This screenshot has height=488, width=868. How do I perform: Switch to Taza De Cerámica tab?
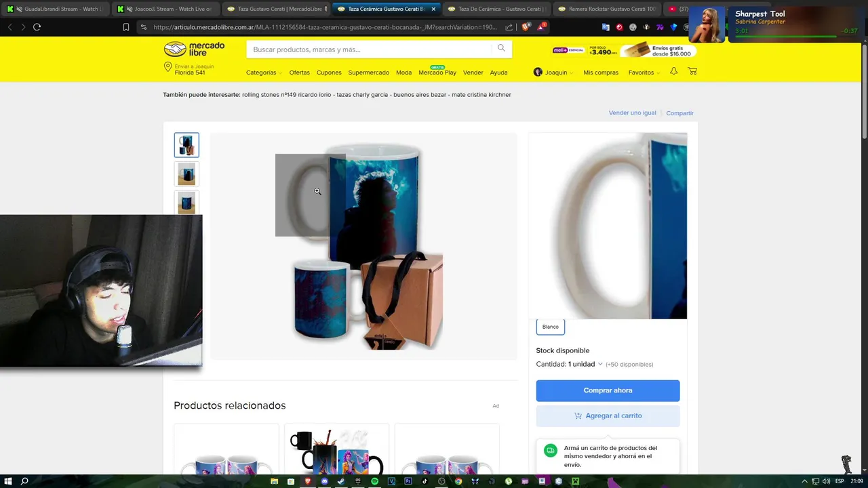(x=498, y=9)
